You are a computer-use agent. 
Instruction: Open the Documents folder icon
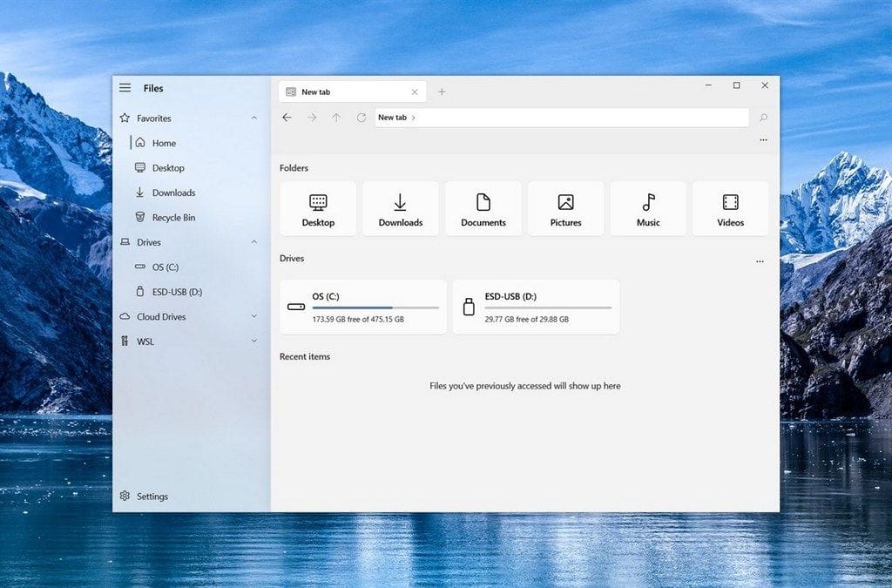[x=483, y=207]
